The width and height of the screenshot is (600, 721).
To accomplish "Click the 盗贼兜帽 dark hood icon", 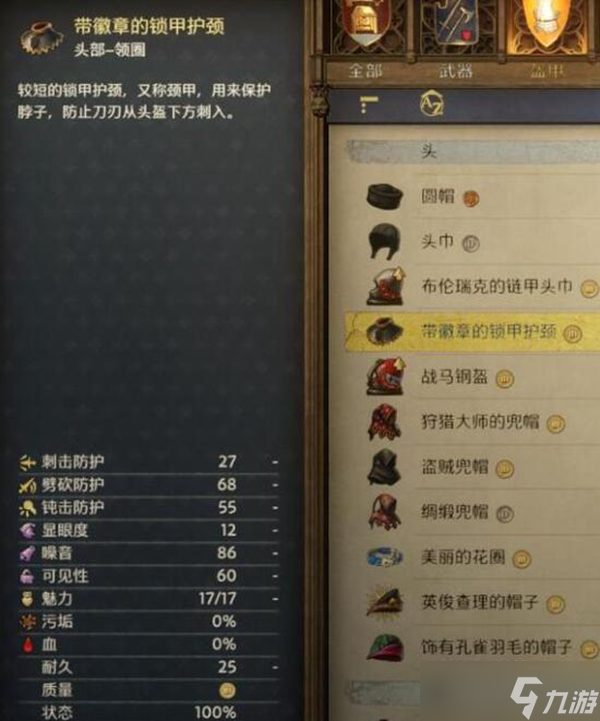I will click(384, 468).
